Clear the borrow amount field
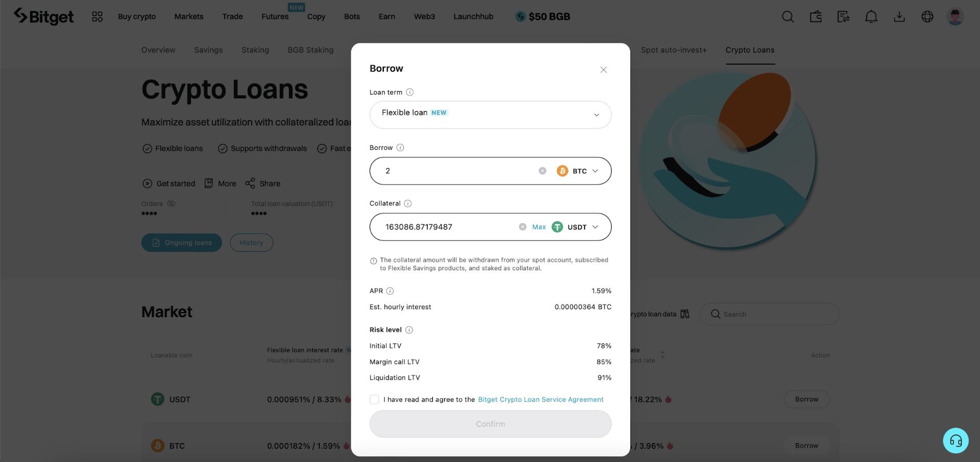The image size is (980, 462). click(543, 171)
